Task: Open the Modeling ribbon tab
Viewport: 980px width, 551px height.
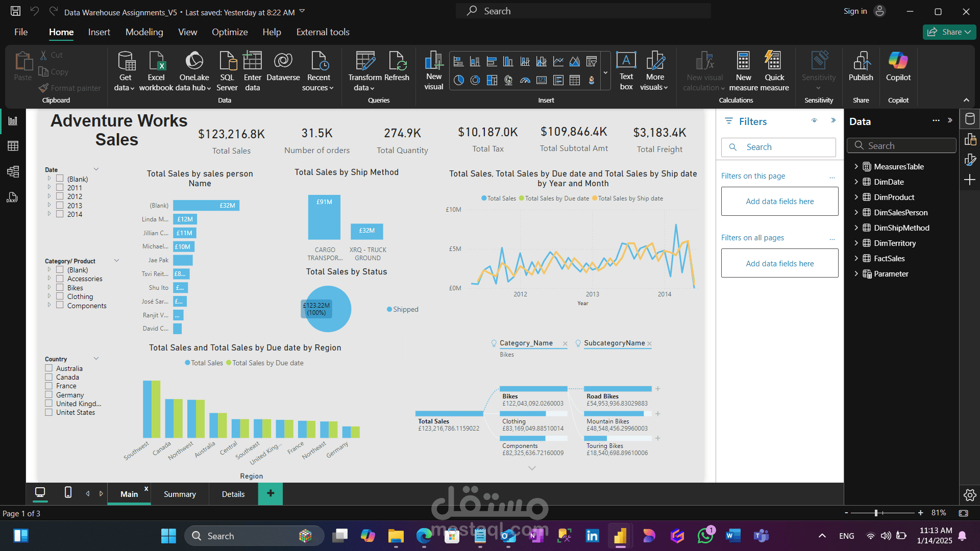Action: pyautogui.click(x=144, y=32)
